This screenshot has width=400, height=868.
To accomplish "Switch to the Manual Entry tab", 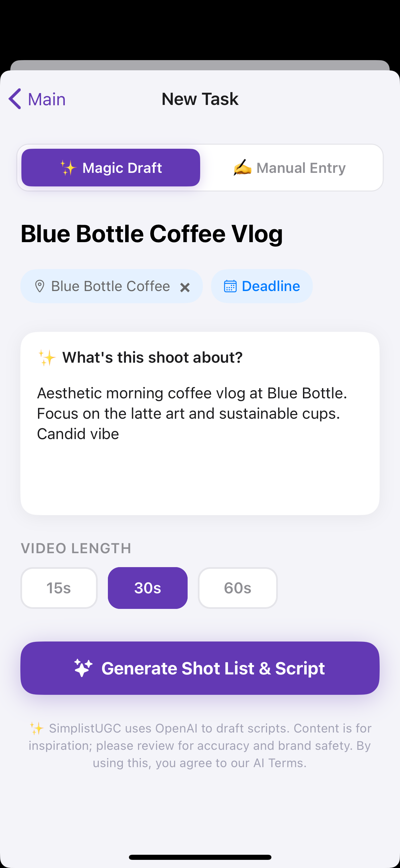I will 290,168.
